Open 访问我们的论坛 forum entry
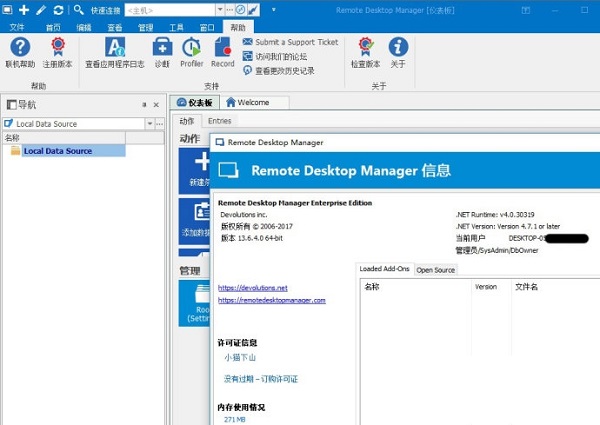This screenshot has height=425, width=600. pos(275,57)
